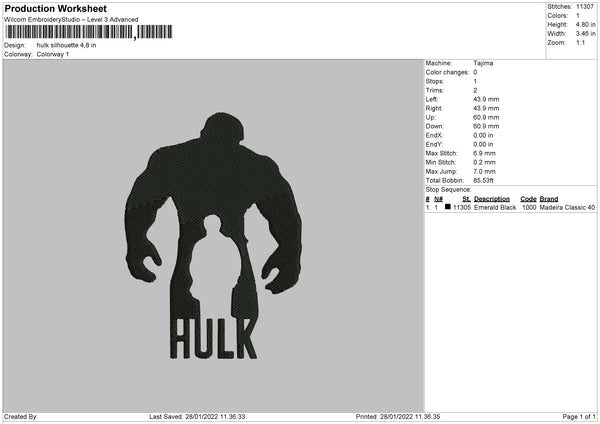The height and width of the screenshot is (424, 600).
Task: Click the Up value 60.9 mm
Action: coord(486,117)
